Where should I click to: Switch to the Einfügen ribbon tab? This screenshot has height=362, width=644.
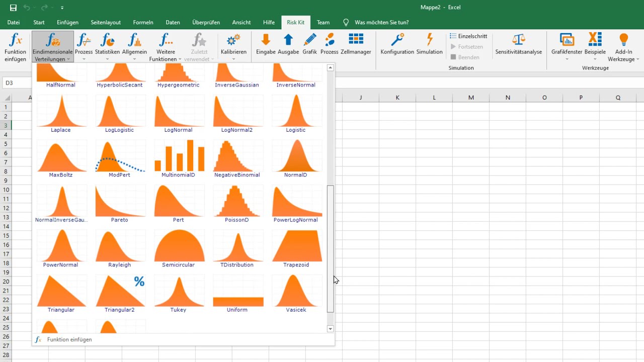67,23
